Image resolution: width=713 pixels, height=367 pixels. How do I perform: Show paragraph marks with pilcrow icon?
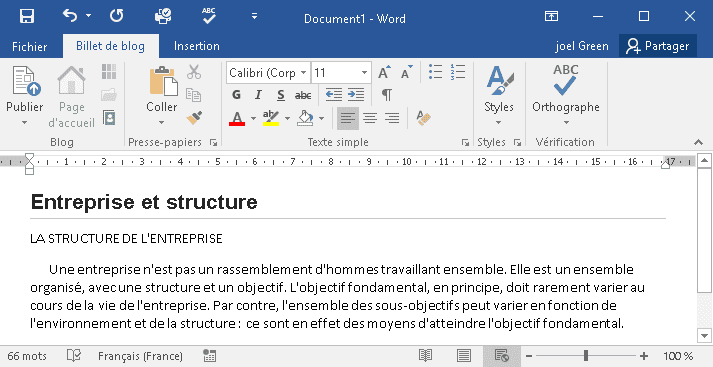(x=387, y=95)
